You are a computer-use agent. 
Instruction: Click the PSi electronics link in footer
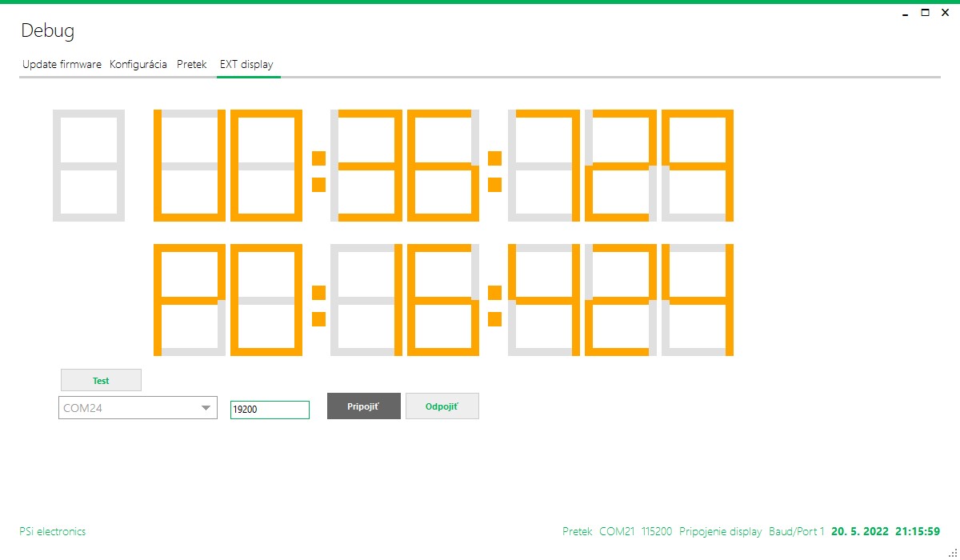[x=52, y=532]
